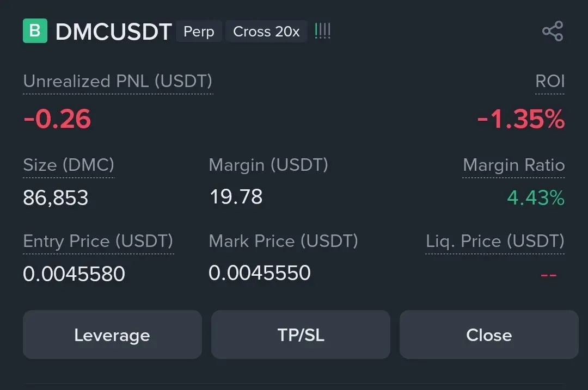Open the Leverage settings

tap(112, 335)
